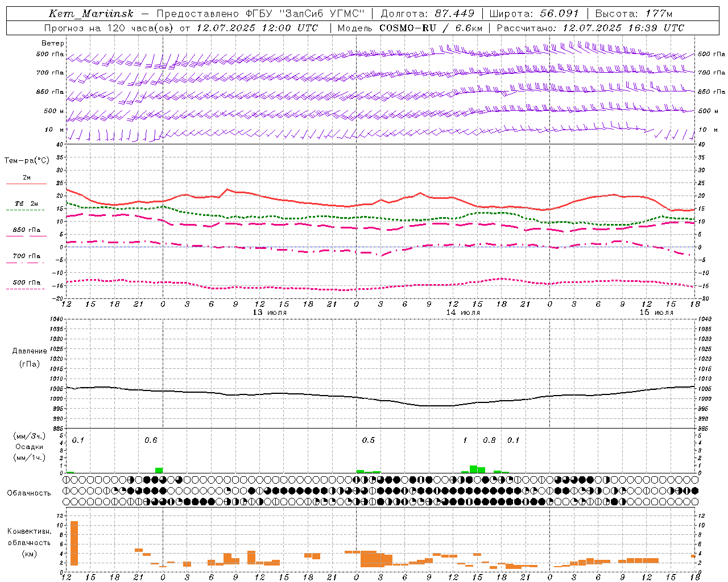The image size is (728, 582).
Task: Click the tallest orange convective cloud bar
Action: click(74, 543)
